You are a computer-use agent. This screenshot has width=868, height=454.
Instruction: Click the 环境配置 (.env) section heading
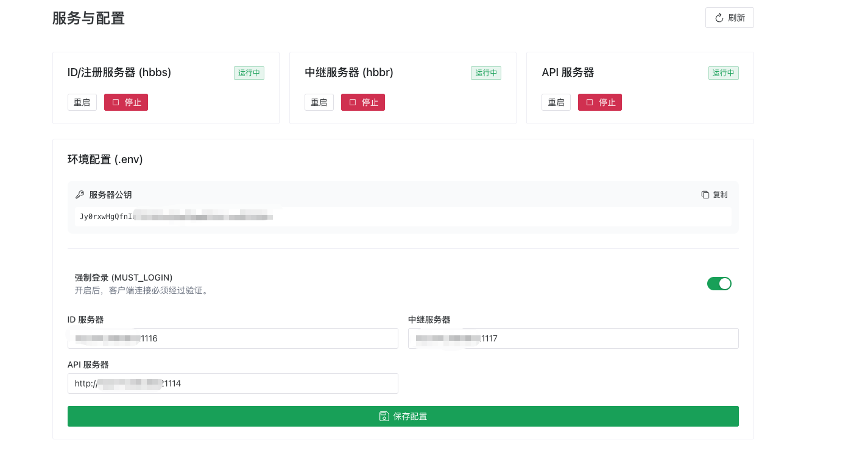click(105, 159)
